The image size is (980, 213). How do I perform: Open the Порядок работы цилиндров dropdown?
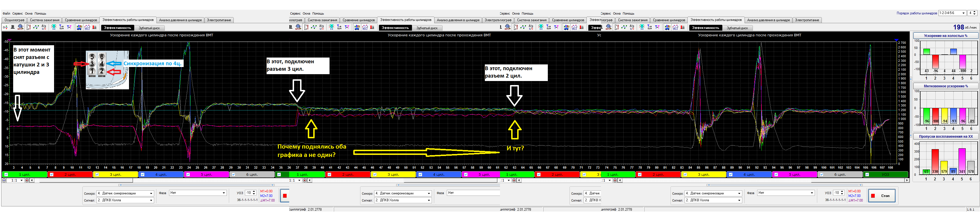pos(952,13)
